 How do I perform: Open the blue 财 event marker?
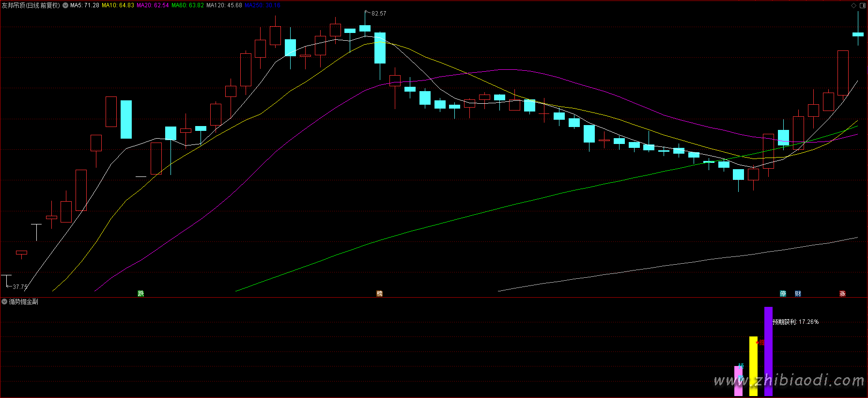[798, 293]
